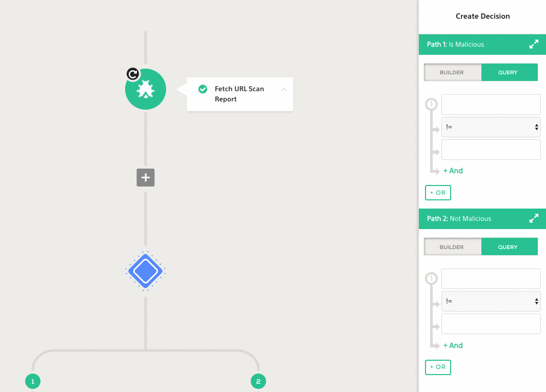The width and height of the screenshot is (546, 392).
Task: Switch Path 2 to Builder mode
Action: tap(452, 247)
